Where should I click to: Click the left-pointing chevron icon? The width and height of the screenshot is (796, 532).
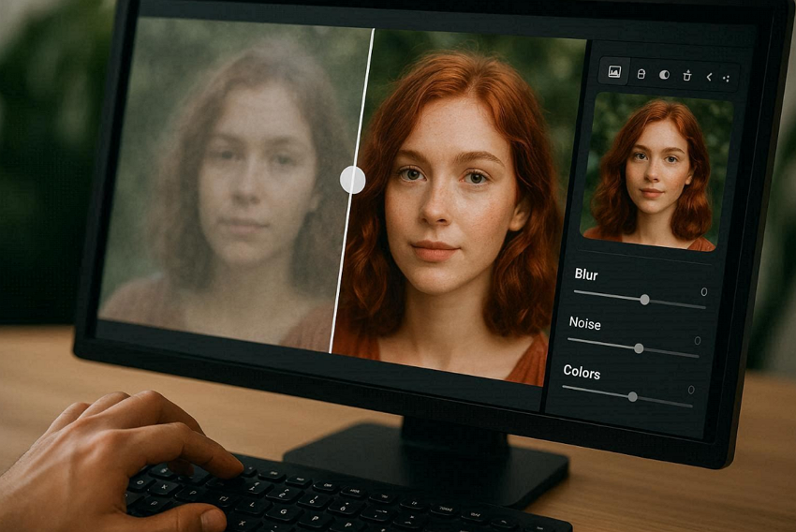point(709,77)
